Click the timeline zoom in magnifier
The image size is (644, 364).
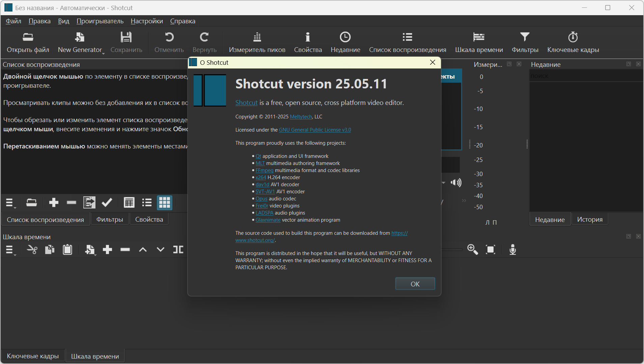pyautogui.click(x=472, y=250)
